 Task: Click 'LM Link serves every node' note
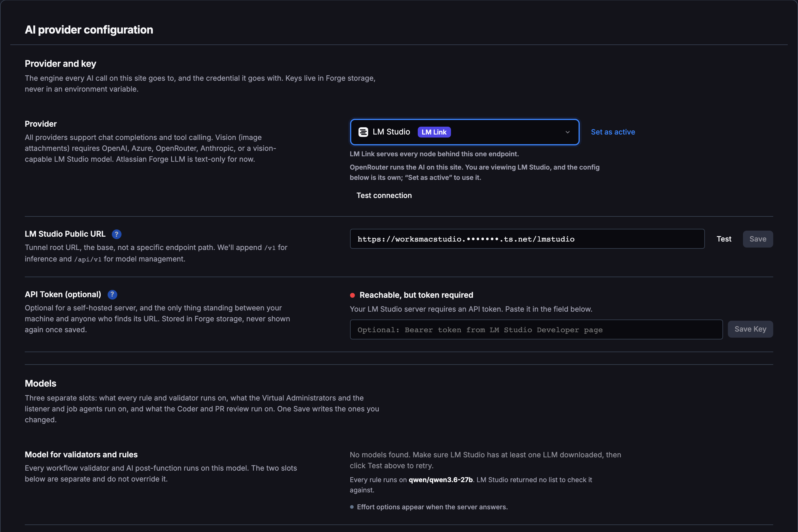pyautogui.click(x=434, y=154)
